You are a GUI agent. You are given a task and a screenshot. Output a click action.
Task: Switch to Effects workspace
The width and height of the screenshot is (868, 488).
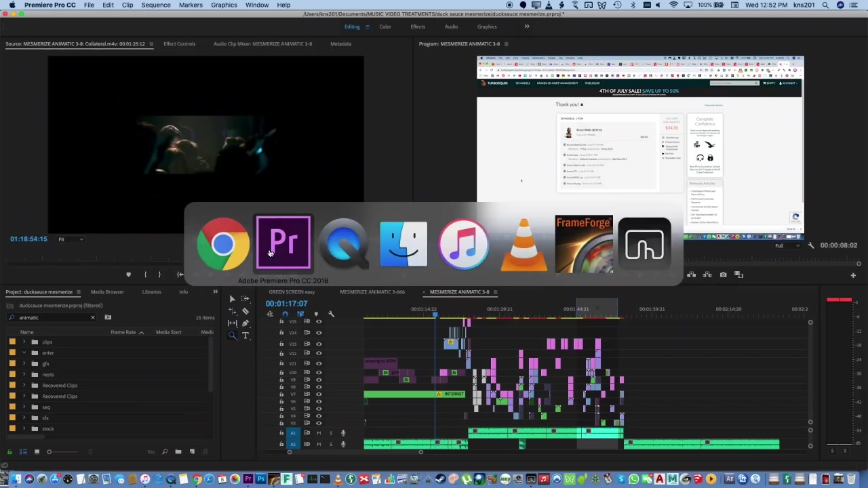tap(418, 26)
